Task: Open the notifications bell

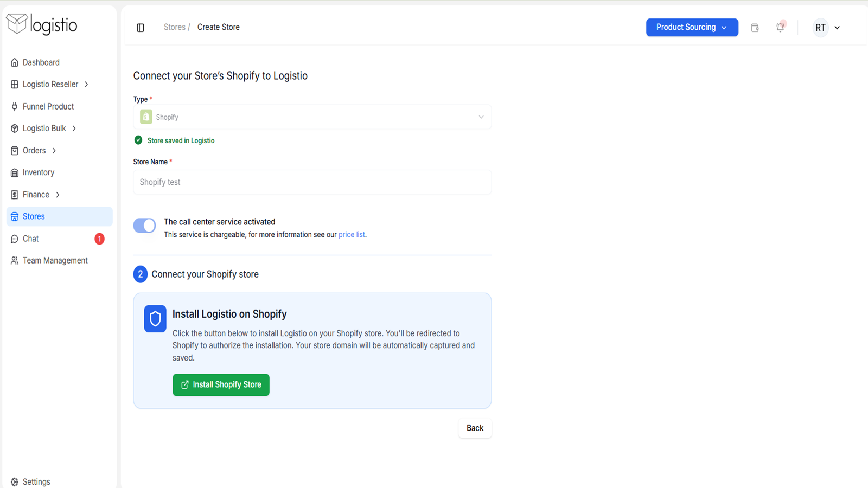Action: (x=780, y=27)
